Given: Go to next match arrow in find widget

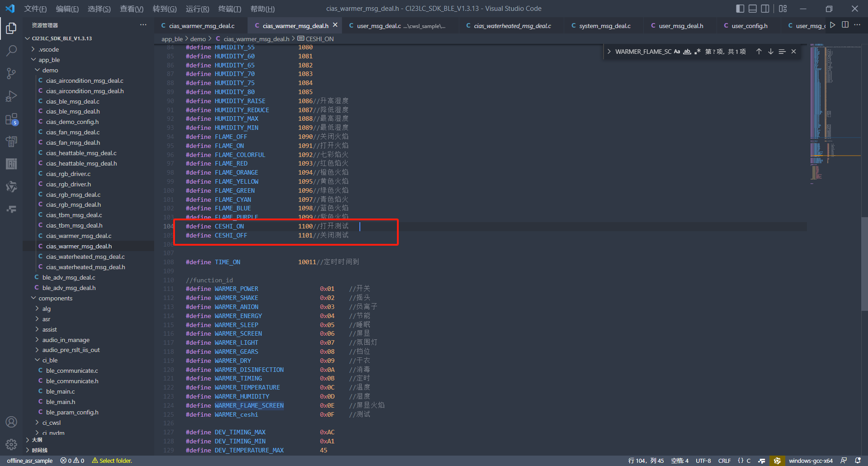Looking at the screenshot, I should click(770, 52).
